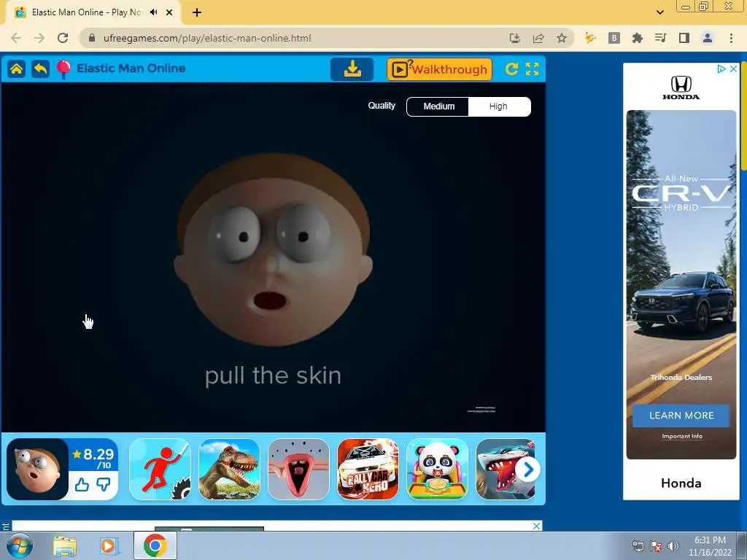Open File Explorer from the taskbar
This screenshot has height=560, width=747.
tap(65, 546)
